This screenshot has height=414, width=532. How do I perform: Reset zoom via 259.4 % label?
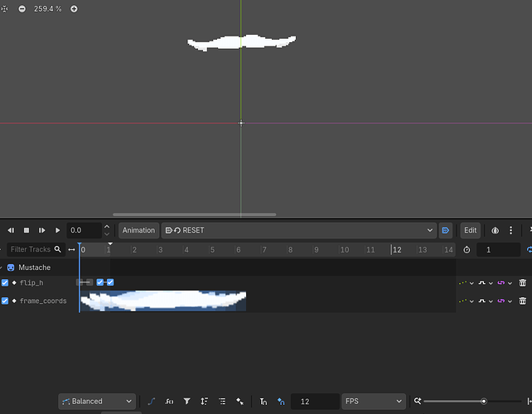47,9
